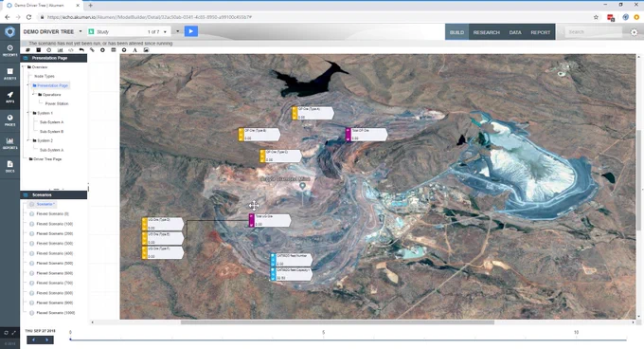Click the timeline tick marked 5
Viewport: 644px width, 349px height.
(x=323, y=332)
